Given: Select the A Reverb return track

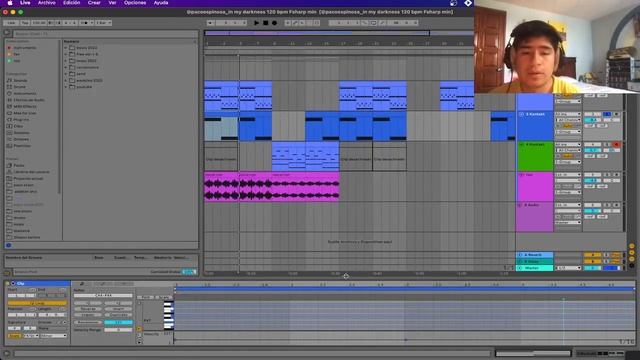Looking at the screenshot, I should coord(535,255).
